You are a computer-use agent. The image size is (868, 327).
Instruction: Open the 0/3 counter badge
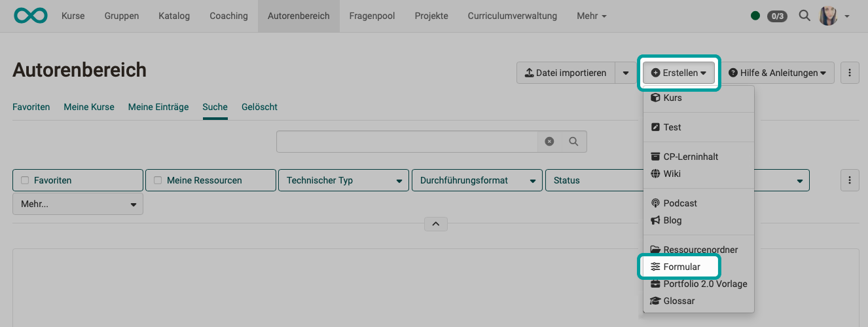tap(777, 16)
